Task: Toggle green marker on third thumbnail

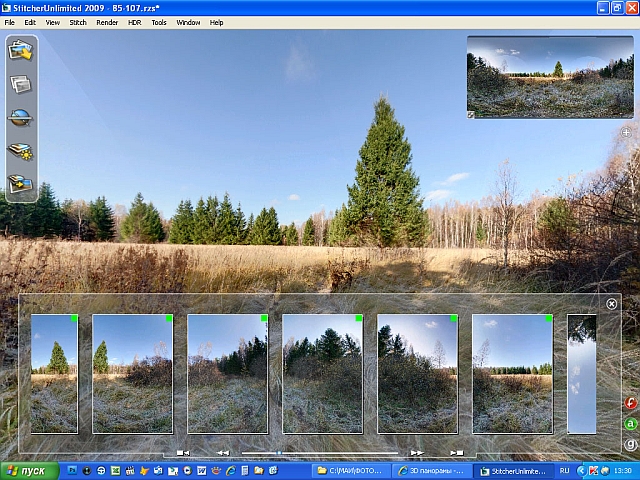Action: [x=264, y=318]
